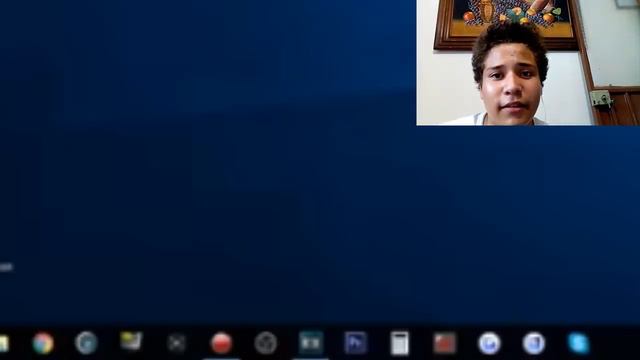Open the gray circular G icon on taskbar

coord(86,342)
